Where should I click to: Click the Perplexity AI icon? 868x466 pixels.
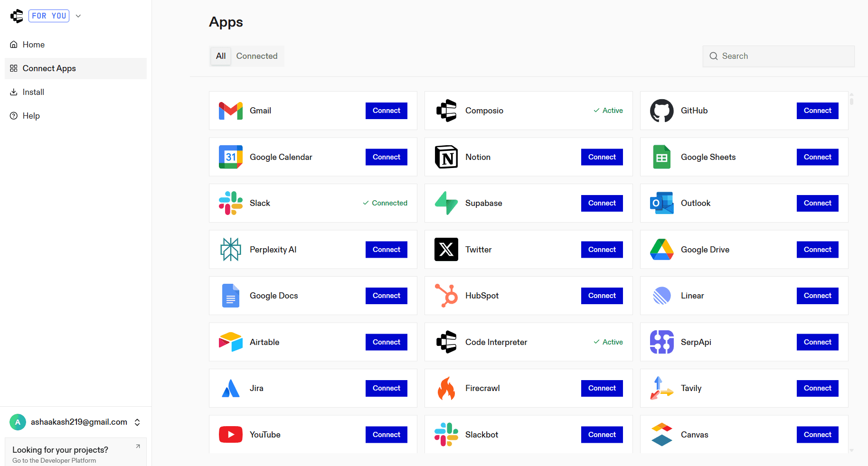point(231,250)
